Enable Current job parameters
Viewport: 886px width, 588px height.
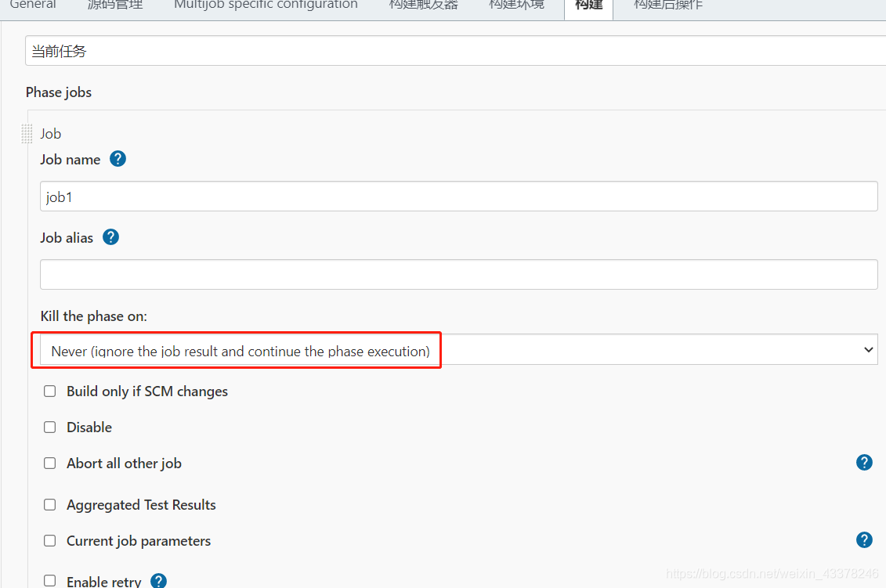pyautogui.click(x=49, y=540)
